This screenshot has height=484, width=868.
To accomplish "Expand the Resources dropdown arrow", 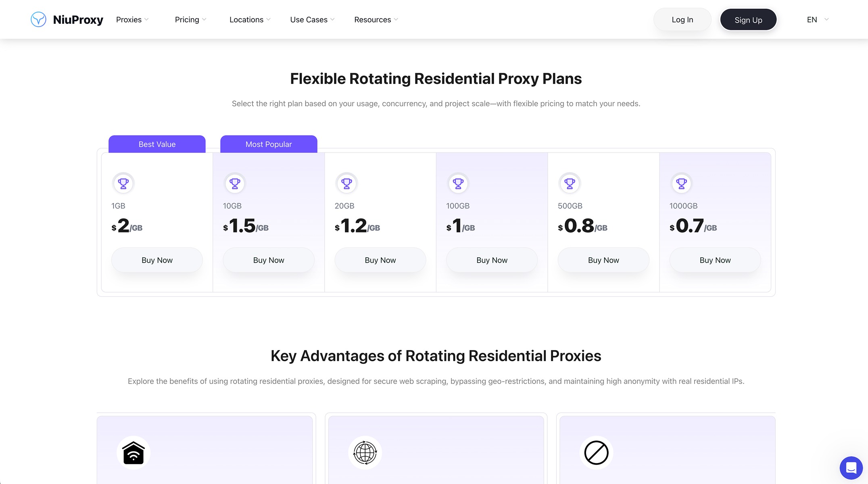I will [x=396, y=19].
